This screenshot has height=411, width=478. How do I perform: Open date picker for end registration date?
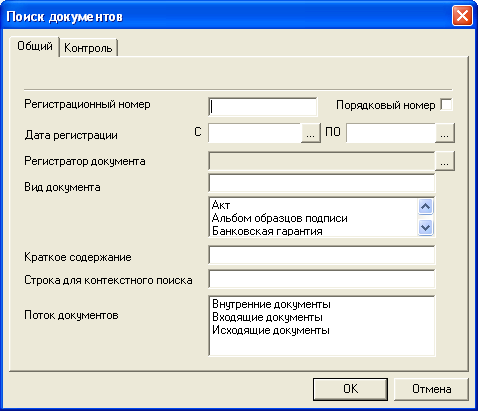click(x=445, y=133)
